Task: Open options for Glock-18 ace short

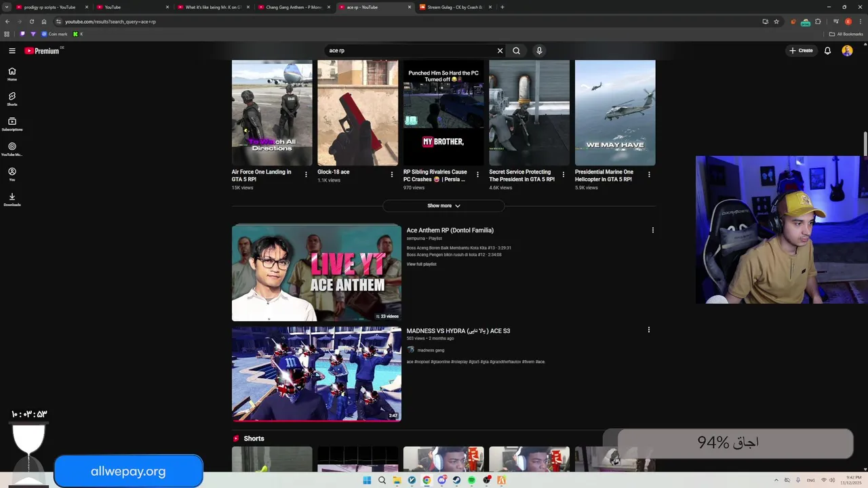Action: (x=391, y=174)
